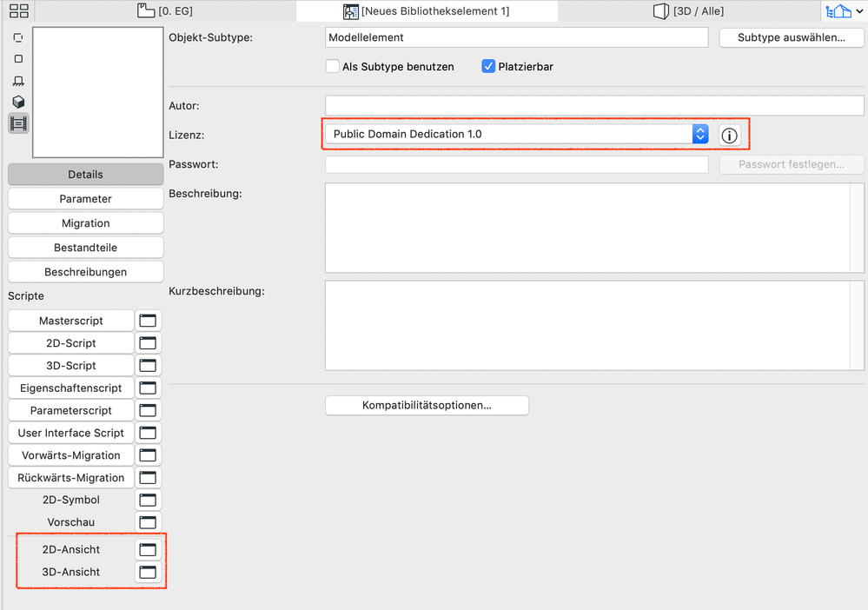Select the square 2D full view icon
This screenshot has width=868, height=610.
[18, 59]
